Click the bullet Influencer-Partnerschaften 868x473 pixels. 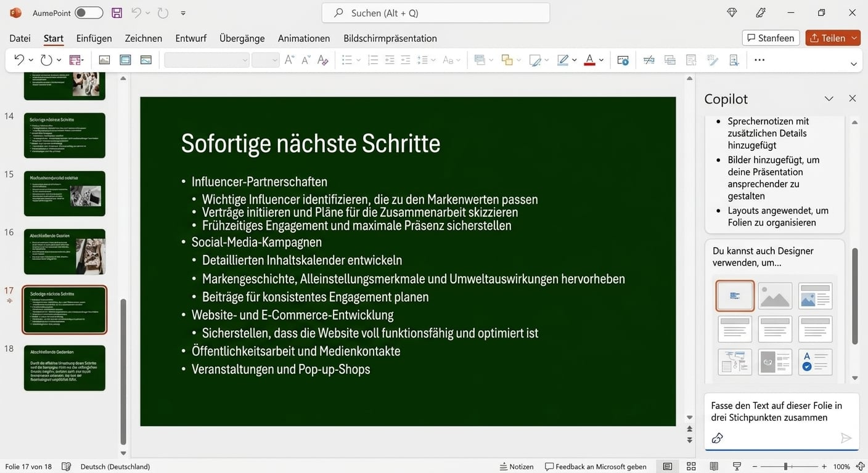pyautogui.click(x=259, y=182)
